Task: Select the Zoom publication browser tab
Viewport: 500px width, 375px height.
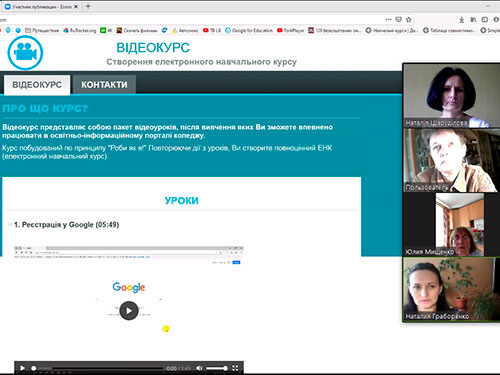Action: pyautogui.click(x=41, y=6)
